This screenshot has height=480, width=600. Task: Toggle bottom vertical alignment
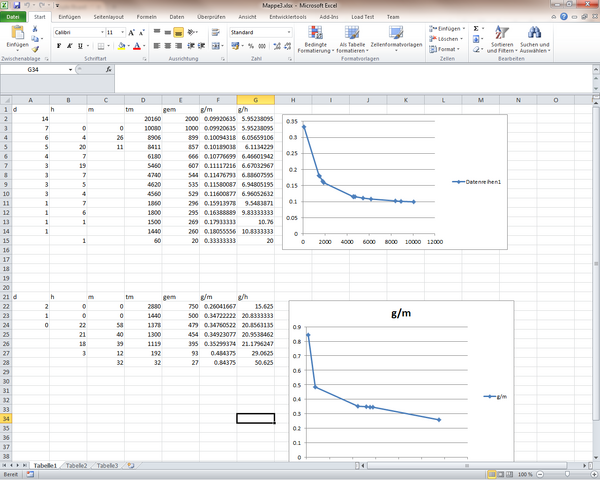pos(178,32)
